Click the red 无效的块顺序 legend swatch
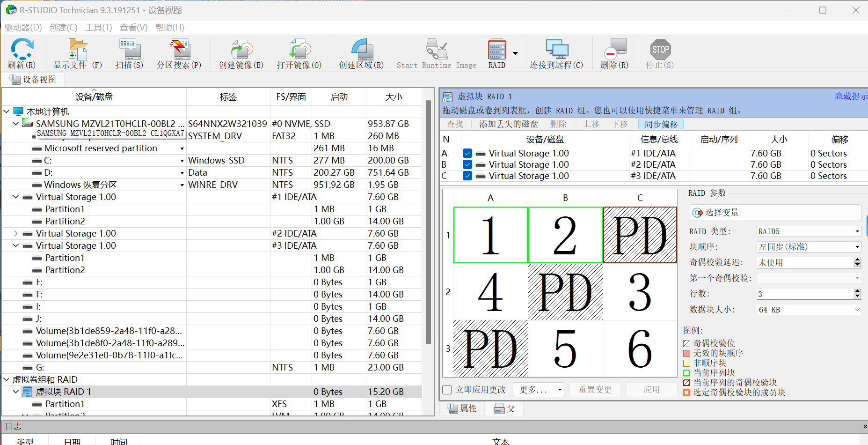 click(686, 354)
